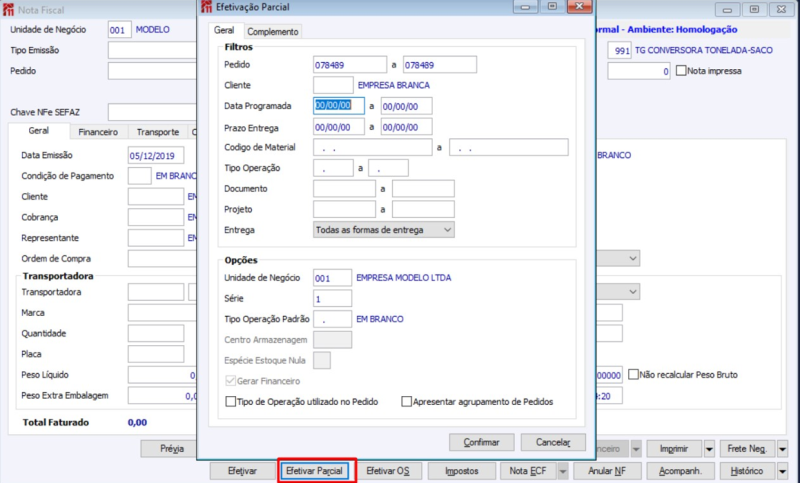Select the Geral tab in Nota Fiscal
This screenshot has width=800, height=483.
39,131
